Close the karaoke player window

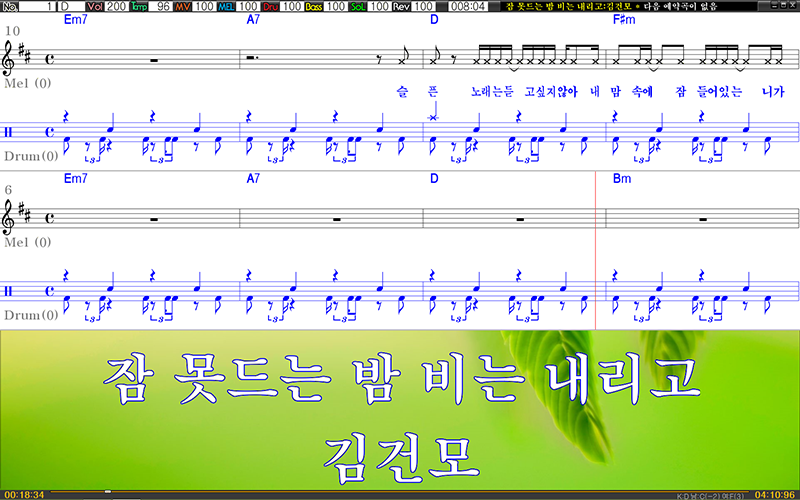(793, 5)
